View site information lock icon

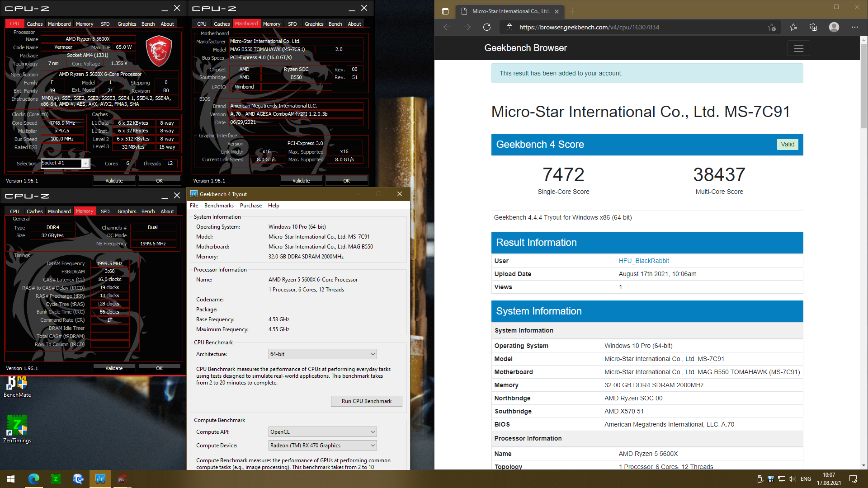pos(509,27)
